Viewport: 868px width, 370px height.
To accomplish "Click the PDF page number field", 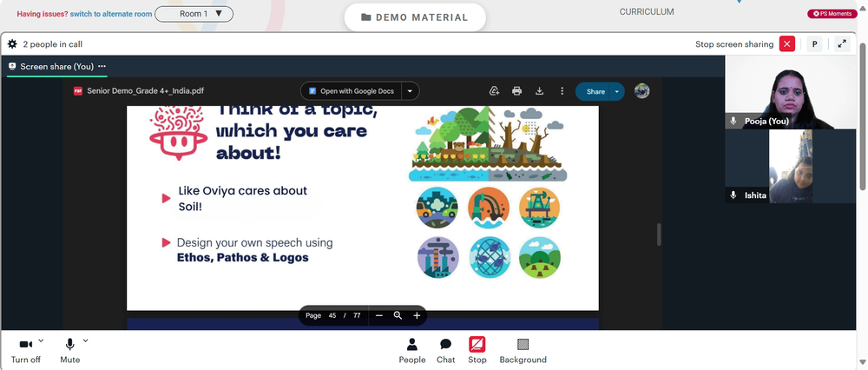I will [x=332, y=316].
